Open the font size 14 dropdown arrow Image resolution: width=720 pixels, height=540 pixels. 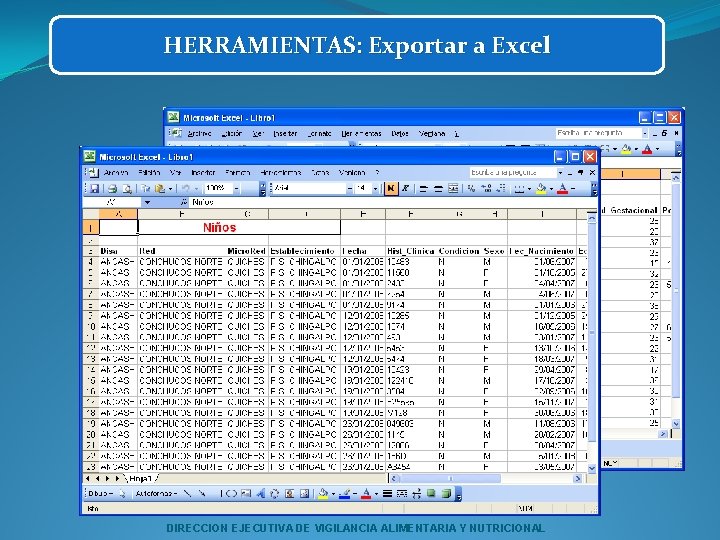coord(375,188)
